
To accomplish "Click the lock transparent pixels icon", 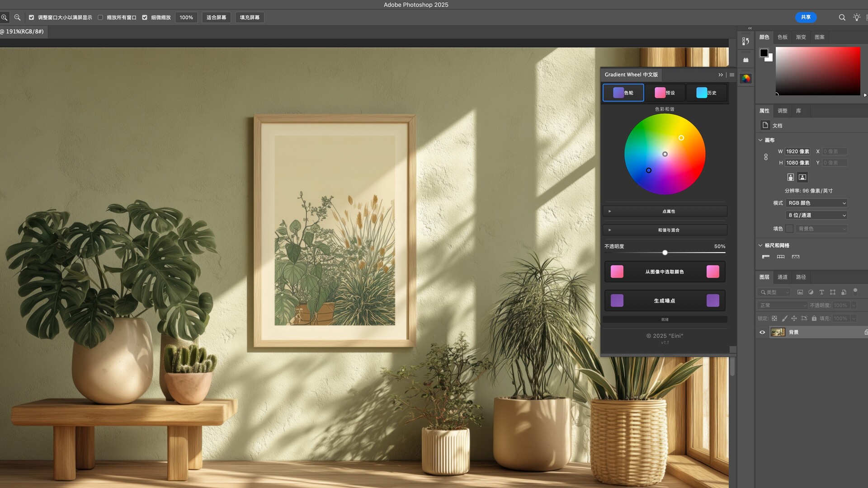I will (x=774, y=319).
